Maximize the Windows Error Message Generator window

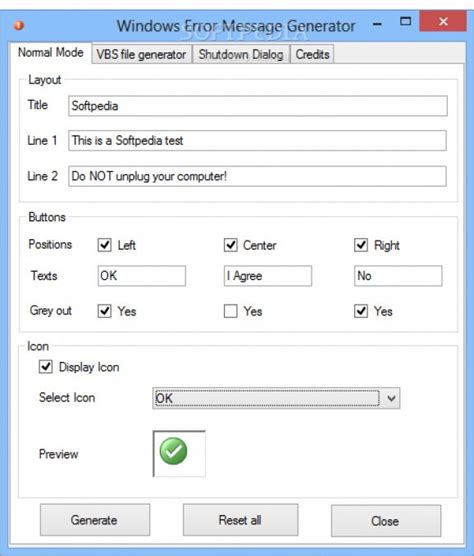(x=406, y=22)
